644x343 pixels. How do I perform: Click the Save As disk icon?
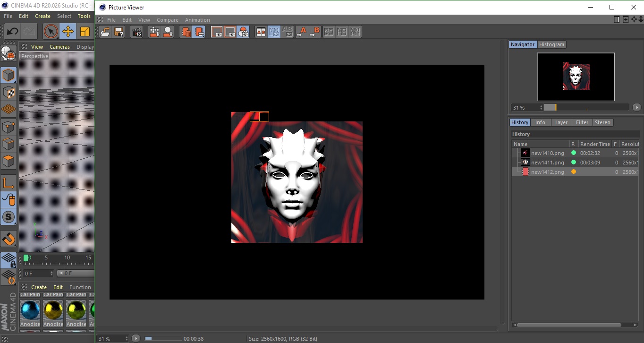(119, 32)
